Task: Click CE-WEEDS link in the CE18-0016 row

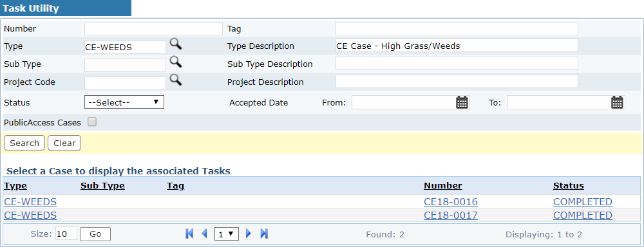Action: click(30, 201)
